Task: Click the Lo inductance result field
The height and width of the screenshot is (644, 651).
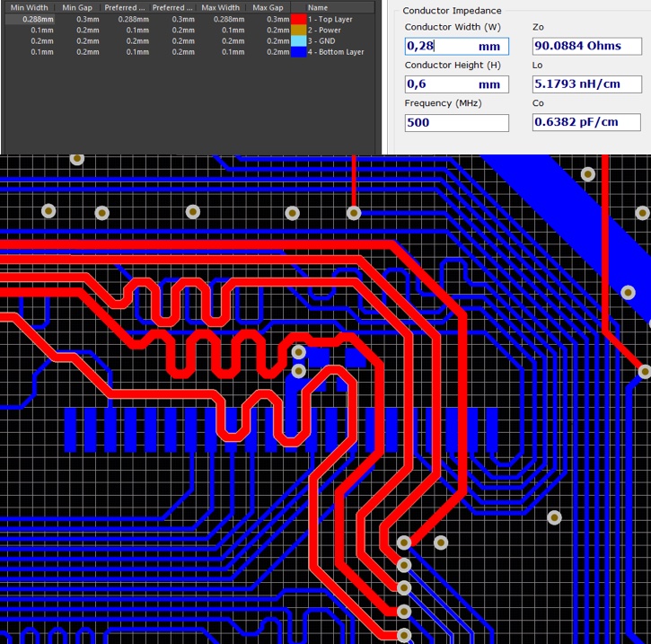Action: 585,84
